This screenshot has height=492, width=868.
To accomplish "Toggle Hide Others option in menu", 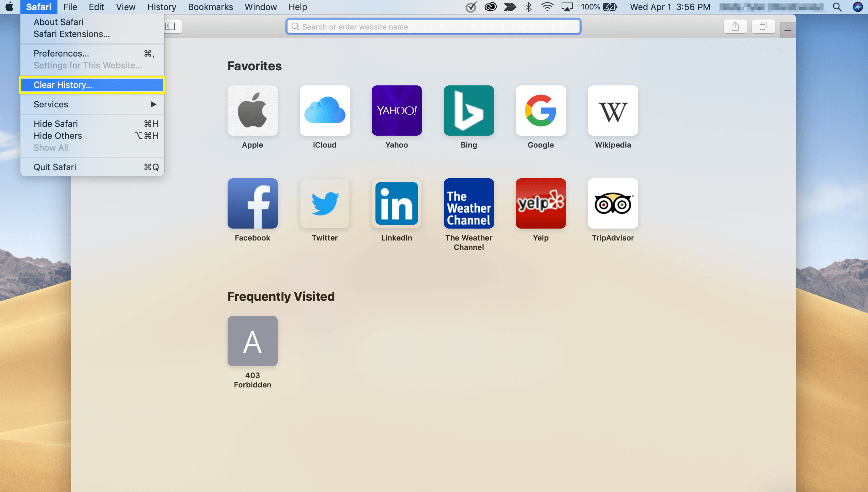I will click(58, 135).
